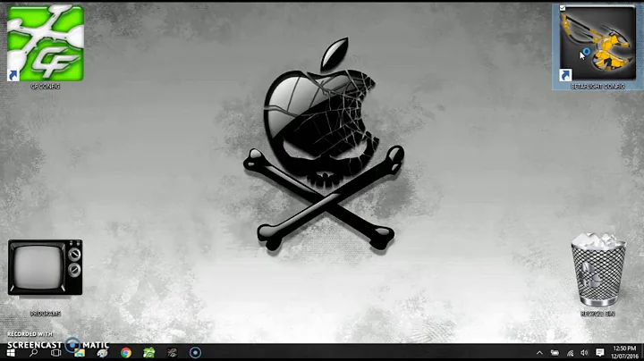Open the Wi-Fi network tray icon

[570, 353]
